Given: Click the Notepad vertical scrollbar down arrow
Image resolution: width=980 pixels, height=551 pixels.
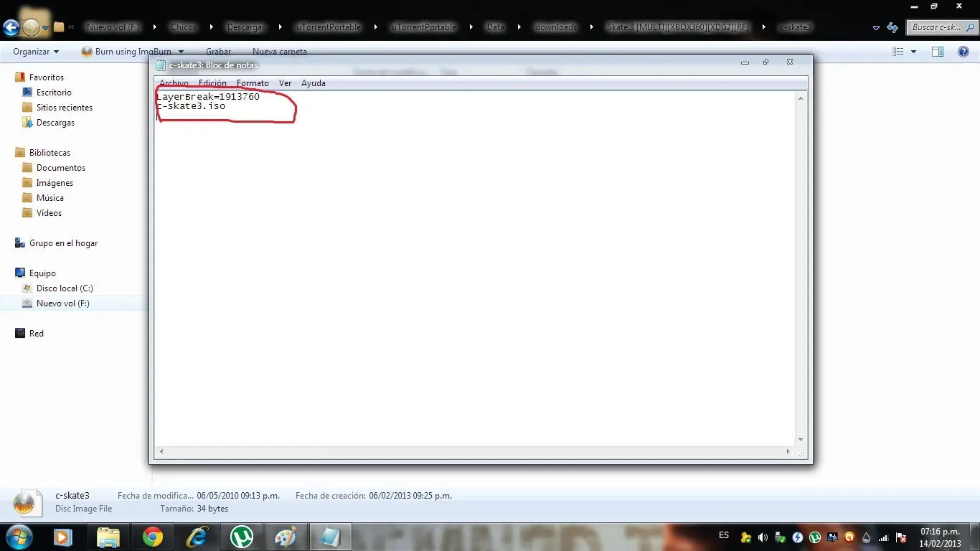Looking at the screenshot, I should (801, 440).
